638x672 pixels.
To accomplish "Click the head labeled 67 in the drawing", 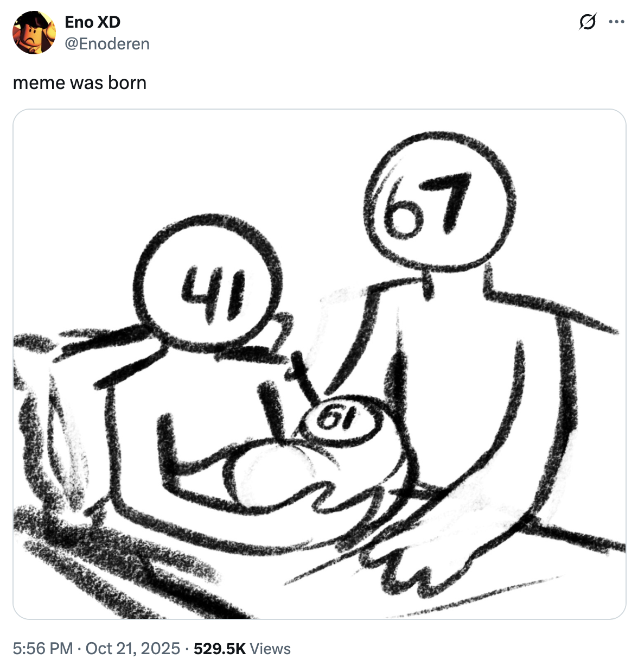I will point(438,204).
